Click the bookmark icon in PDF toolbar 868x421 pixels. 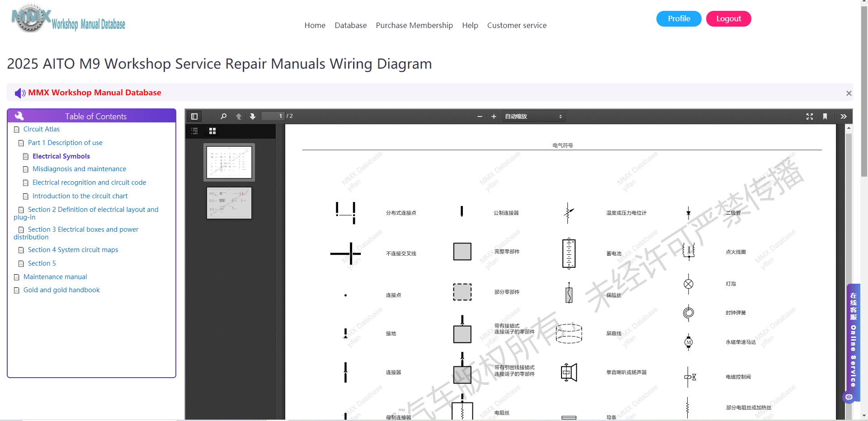click(x=825, y=117)
